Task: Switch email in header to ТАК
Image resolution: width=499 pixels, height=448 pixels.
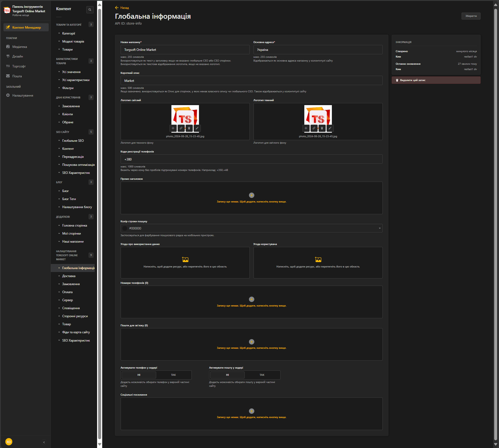Action: point(262,375)
